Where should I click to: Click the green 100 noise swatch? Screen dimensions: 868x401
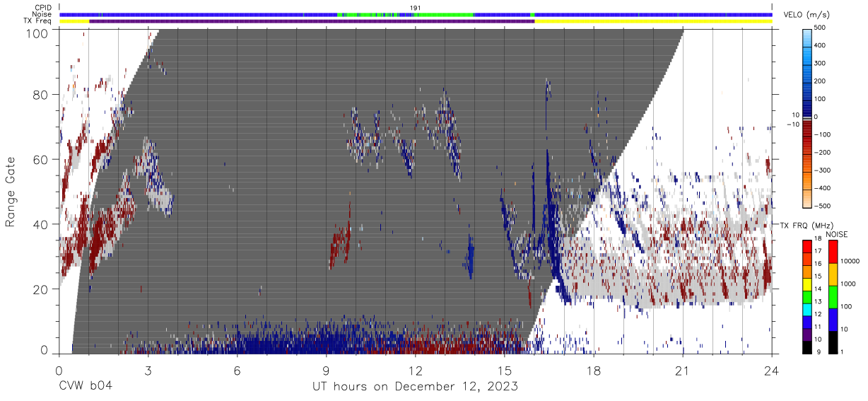[832, 296]
